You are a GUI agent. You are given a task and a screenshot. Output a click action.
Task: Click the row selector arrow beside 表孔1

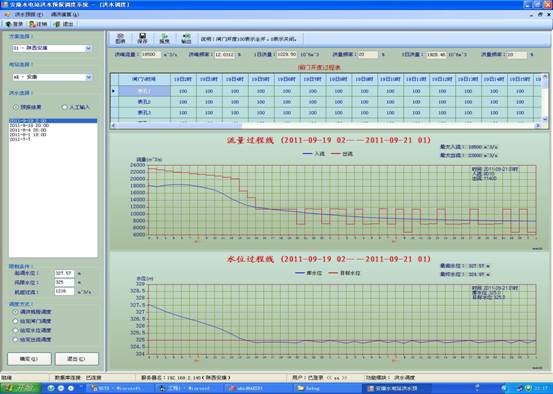114,91
